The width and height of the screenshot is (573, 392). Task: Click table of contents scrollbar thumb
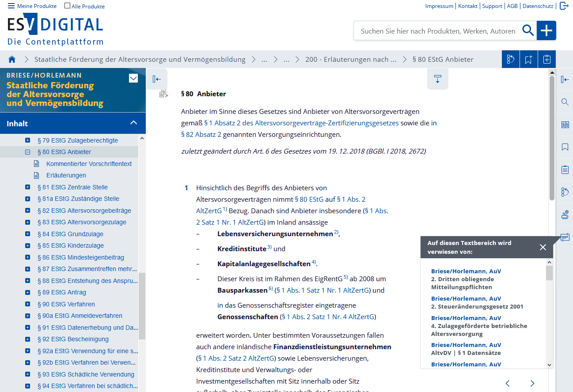(142, 306)
